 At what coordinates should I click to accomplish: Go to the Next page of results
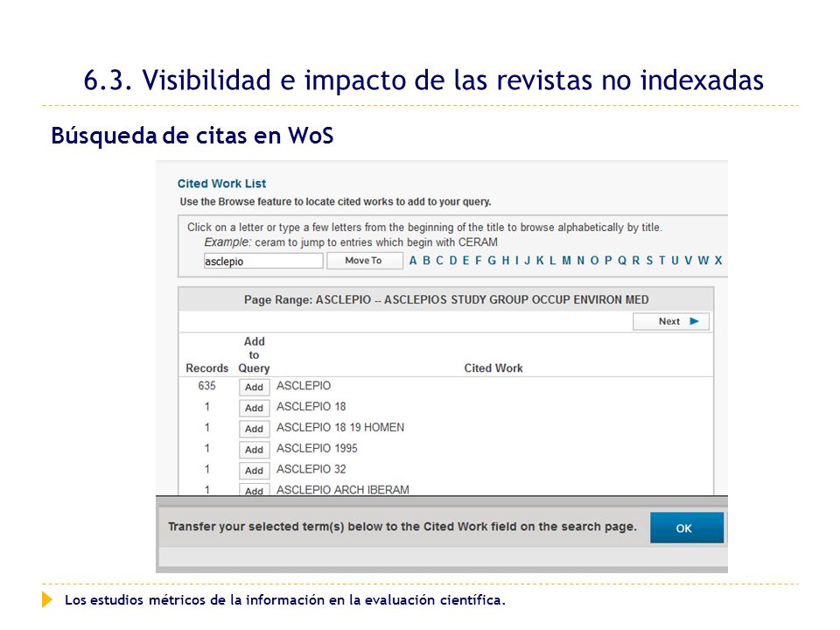click(x=671, y=321)
